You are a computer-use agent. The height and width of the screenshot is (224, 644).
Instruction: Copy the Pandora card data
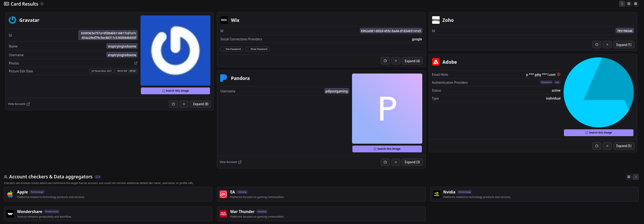[x=385, y=162]
